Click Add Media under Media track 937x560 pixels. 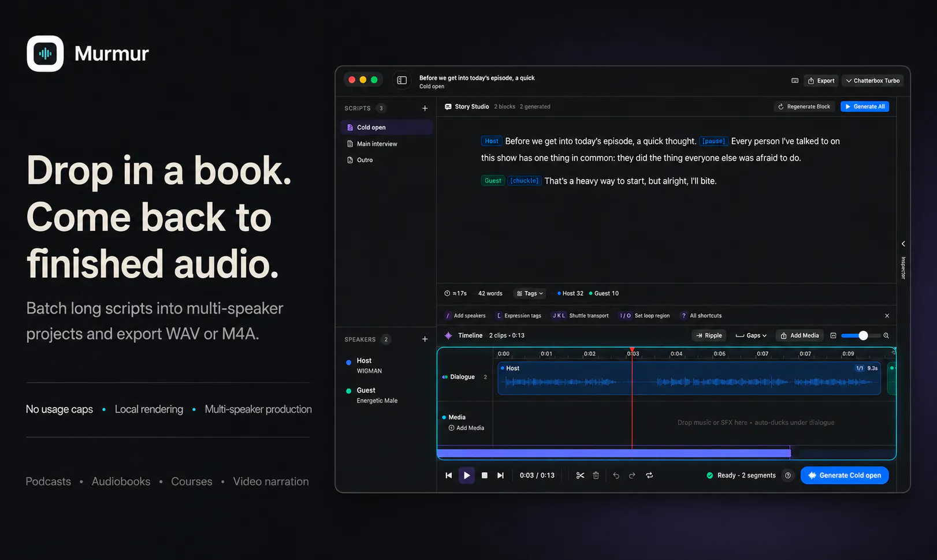point(466,428)
